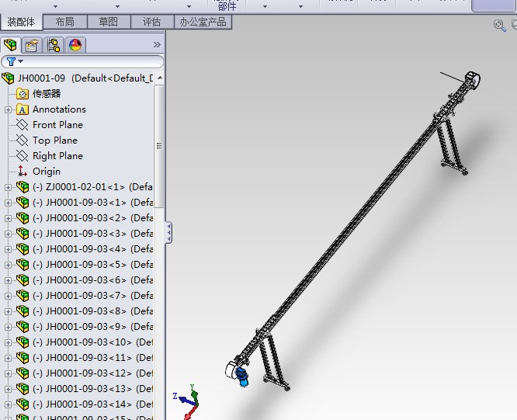Select the 传感器 folder
Screen dimensions: 517x420
tap(47, 94)
